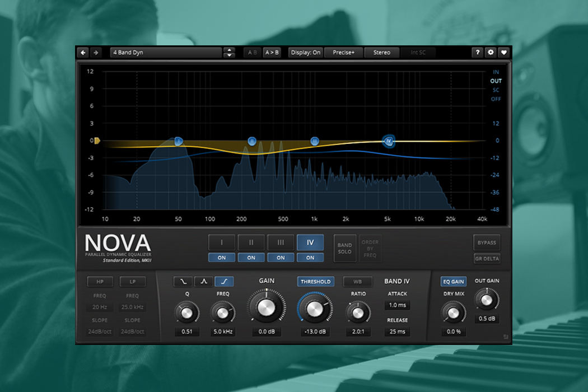The height and width of the screenshot is (392, 588).
Task: Click the HP 20 Hz frequency field
Action: (100, 307)
